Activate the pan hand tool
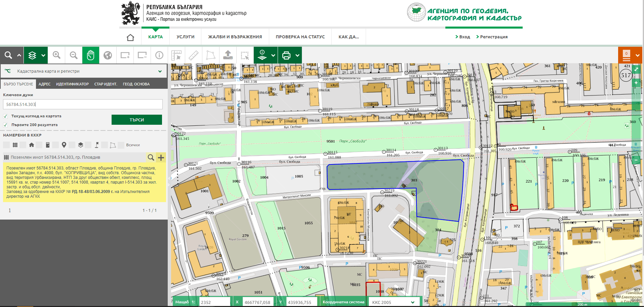 pos(91,55)
